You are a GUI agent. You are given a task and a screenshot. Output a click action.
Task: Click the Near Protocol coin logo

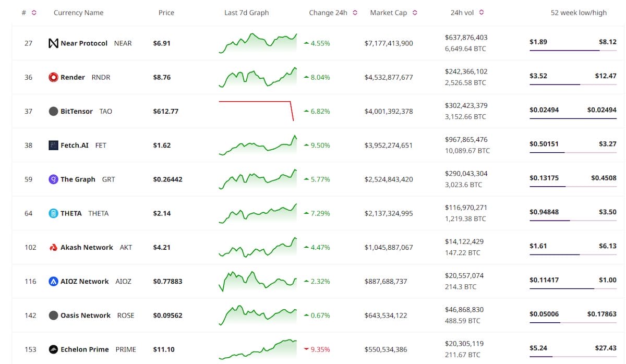[x=53, y=43]
